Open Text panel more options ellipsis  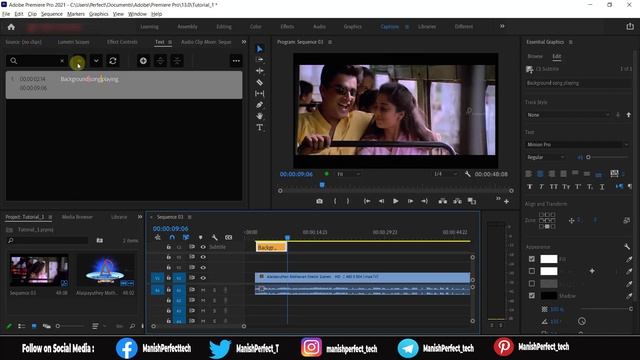coord(236,61)
